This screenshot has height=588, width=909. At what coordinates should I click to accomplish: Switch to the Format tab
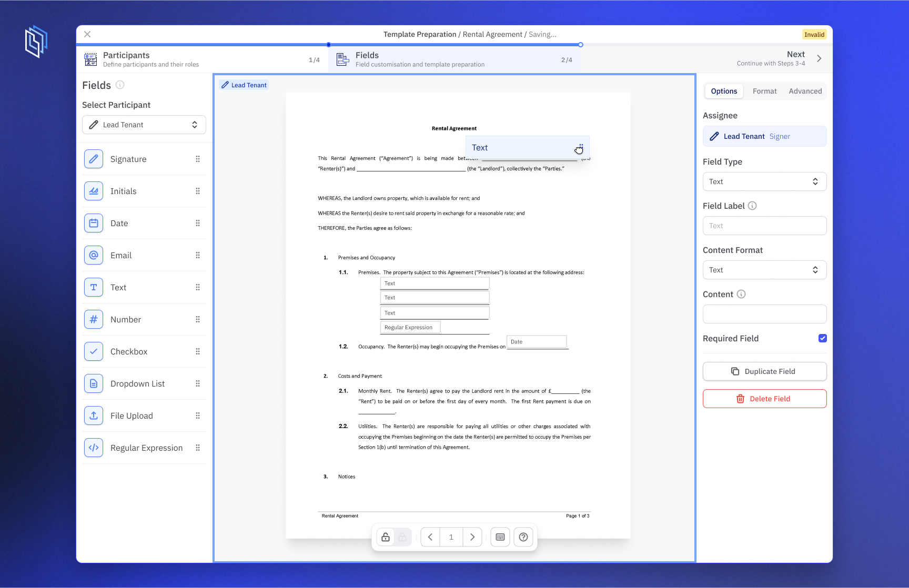point(765,91)
